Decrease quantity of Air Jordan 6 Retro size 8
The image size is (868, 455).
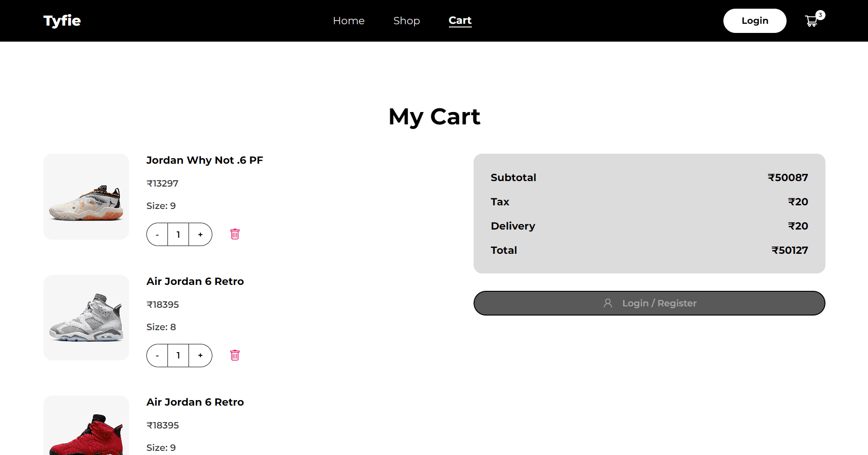(x=157, y=355)
